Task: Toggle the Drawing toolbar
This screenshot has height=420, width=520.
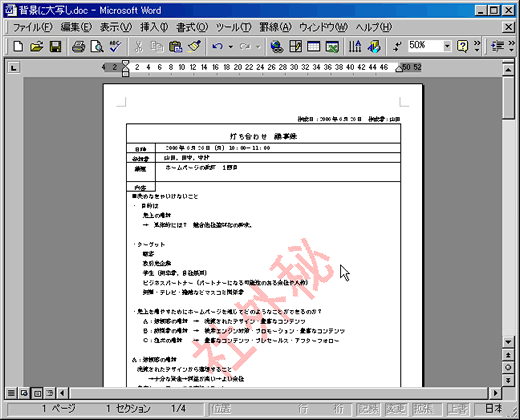Action: tap(374, 46)
